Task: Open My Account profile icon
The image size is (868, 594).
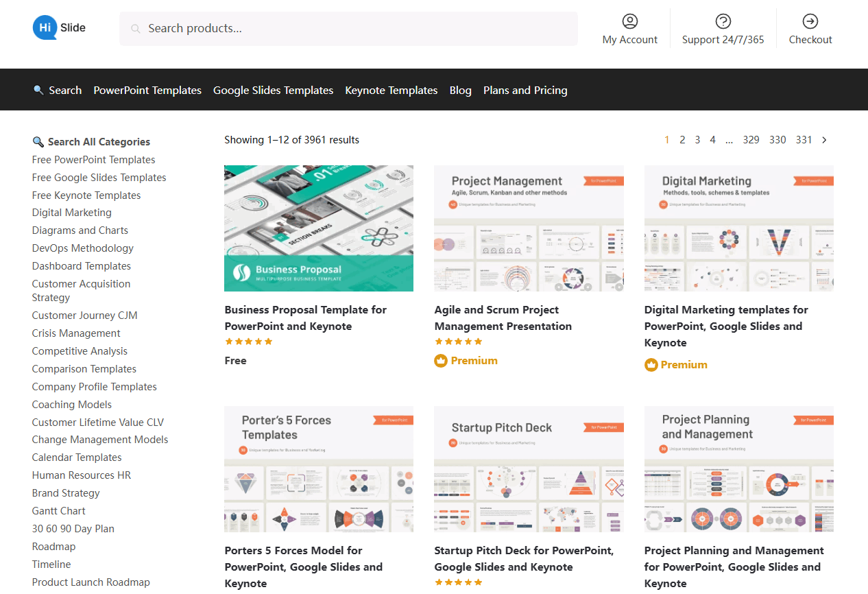Action: coord(629,21)
